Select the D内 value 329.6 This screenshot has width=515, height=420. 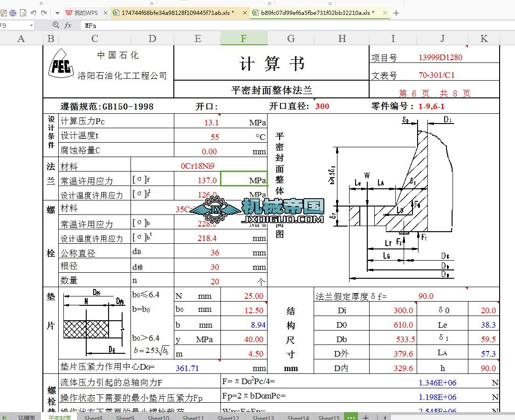click(x=403, y=368)
